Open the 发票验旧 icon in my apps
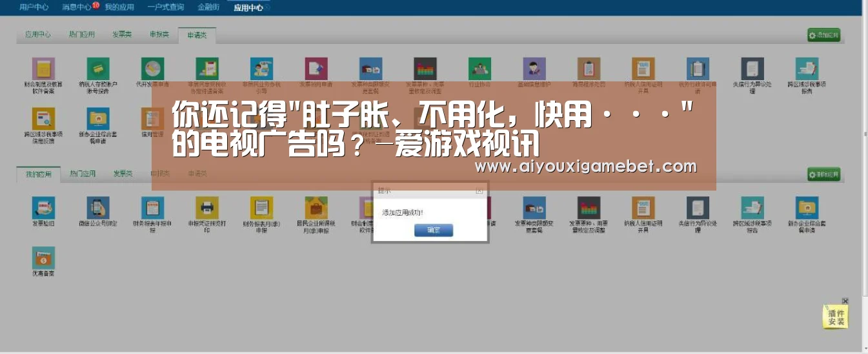Screen dimensions: 868x354 coord(43,208)
